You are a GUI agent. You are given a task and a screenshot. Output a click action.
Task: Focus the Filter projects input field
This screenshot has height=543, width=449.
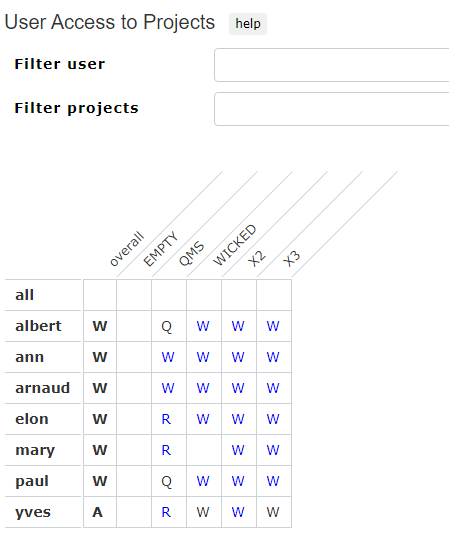click(x=332, y=109)
